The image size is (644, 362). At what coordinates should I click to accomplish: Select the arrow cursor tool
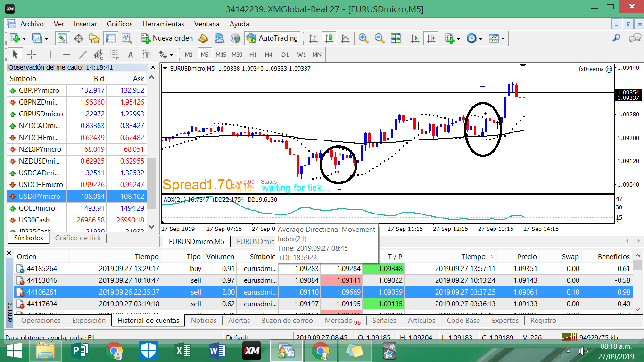(15, 54)
